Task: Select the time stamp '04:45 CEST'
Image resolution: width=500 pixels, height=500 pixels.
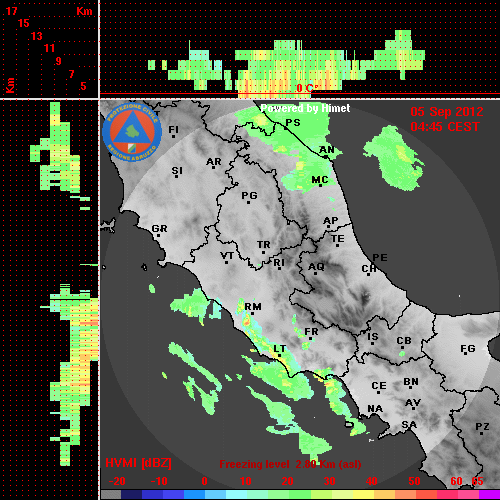Action: tap(445, 127)
